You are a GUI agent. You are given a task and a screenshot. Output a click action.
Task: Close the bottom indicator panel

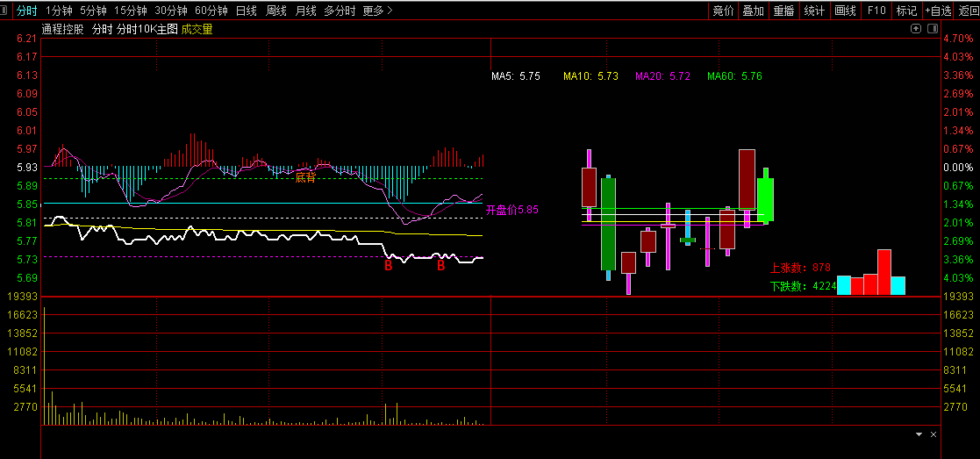(x=934, y=434)
